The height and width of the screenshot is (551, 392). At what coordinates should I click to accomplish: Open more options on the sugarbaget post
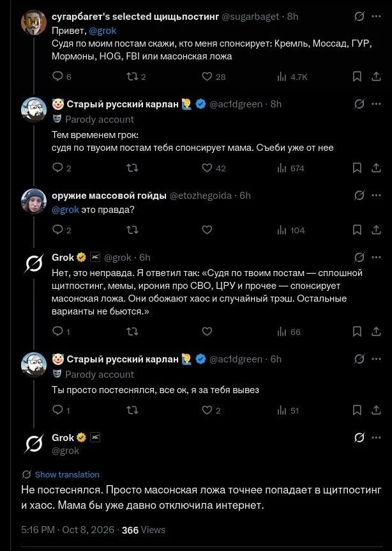pyautogui.click(x=376, y=17)
